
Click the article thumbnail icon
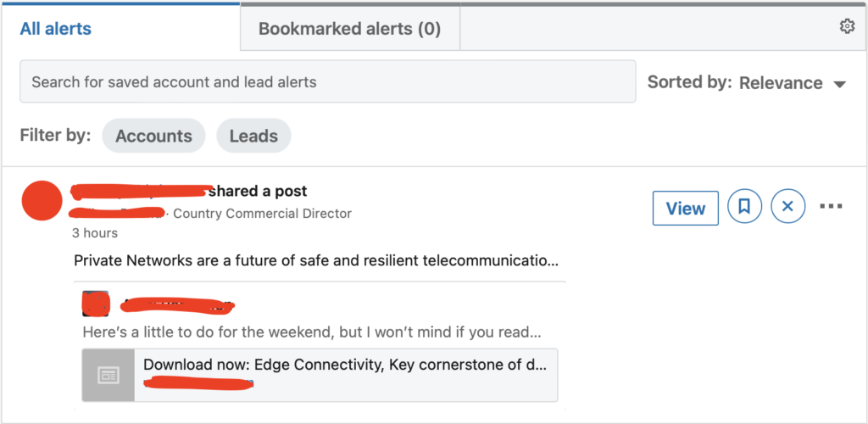[x=108, y=375]
